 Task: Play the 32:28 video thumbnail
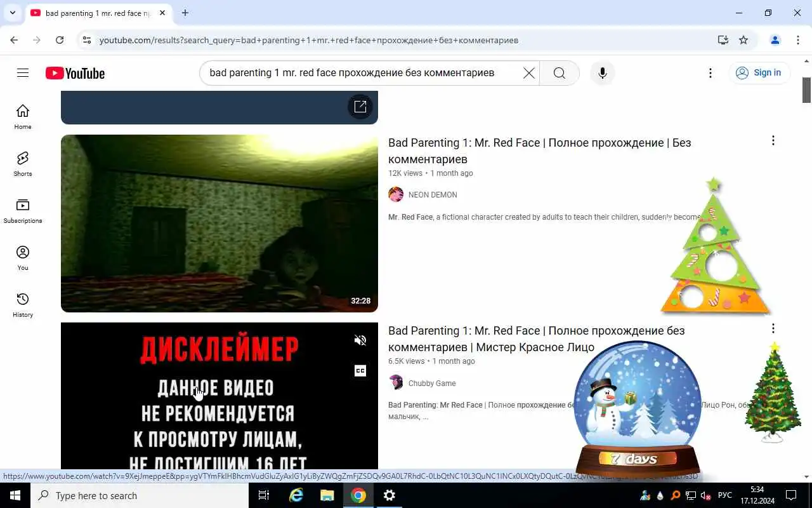219,224
